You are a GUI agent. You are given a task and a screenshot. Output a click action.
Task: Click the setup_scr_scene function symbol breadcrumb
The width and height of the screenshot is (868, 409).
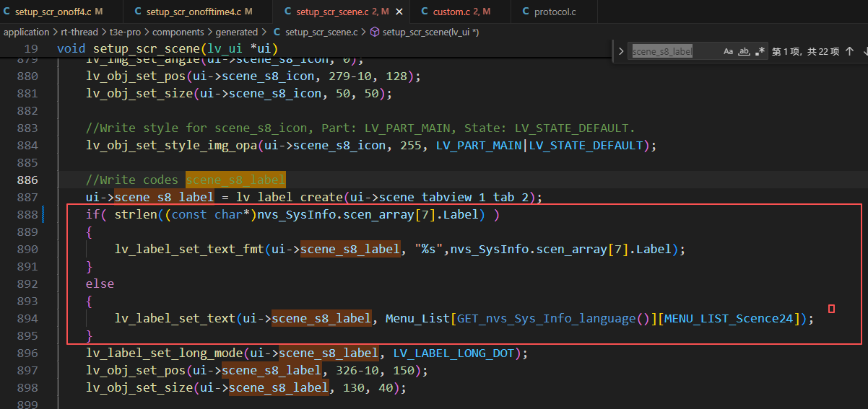click(430, 32)
